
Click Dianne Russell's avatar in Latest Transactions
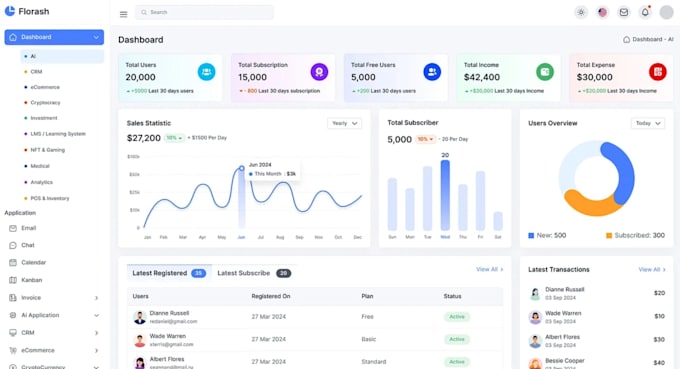click(535, 294)
